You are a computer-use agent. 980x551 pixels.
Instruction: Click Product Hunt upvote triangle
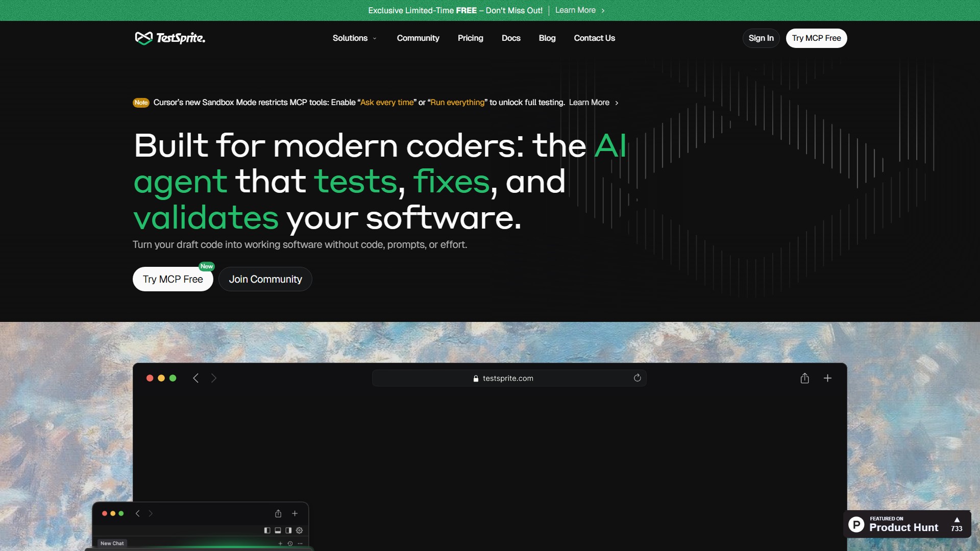pyautogui.click(x=957, y=519)
